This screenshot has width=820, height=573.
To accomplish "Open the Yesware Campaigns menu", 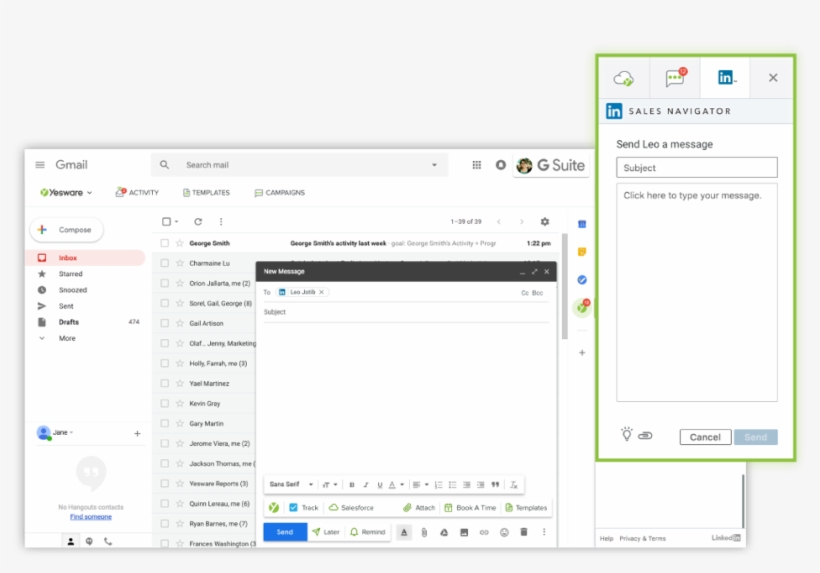I will tap(279, 192).
